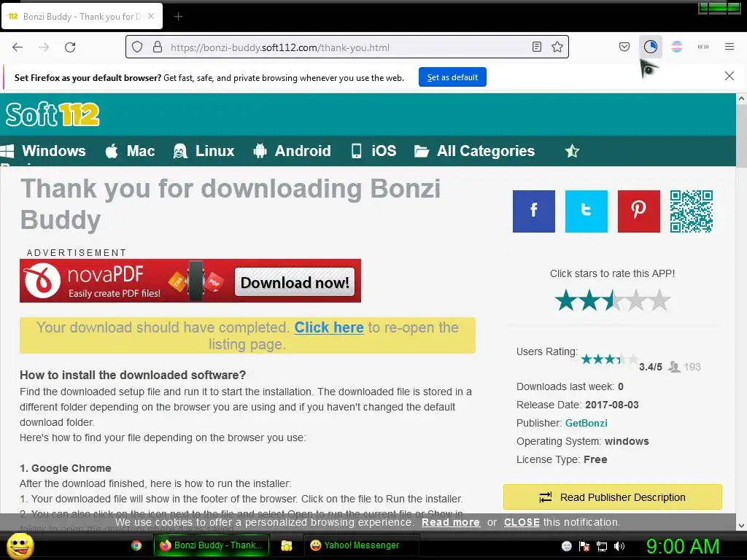The image size is (747, 560).
Task: Click the grey smiley face tray icon
Action: (566, 546)
